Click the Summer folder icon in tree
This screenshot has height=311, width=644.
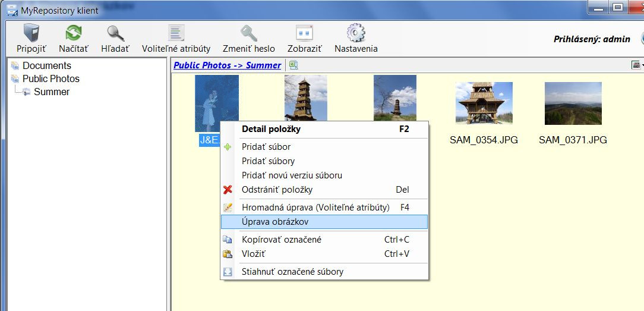click(x=27, y=92)
